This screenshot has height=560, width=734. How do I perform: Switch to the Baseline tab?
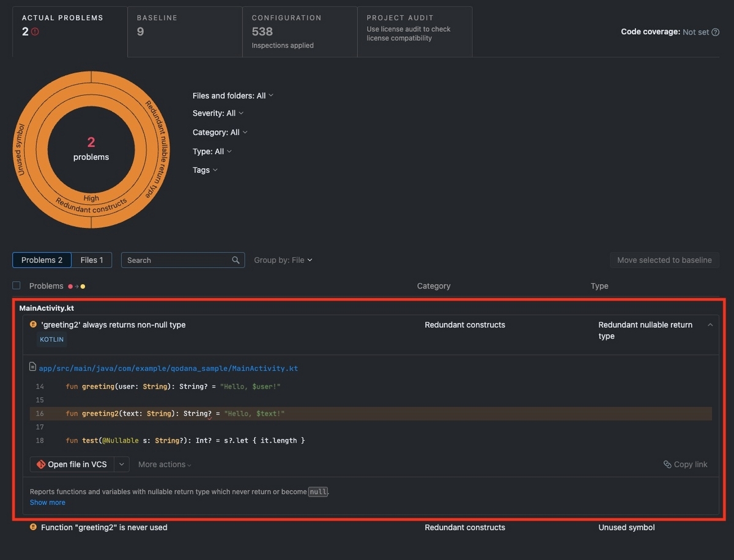pos(185,32)
